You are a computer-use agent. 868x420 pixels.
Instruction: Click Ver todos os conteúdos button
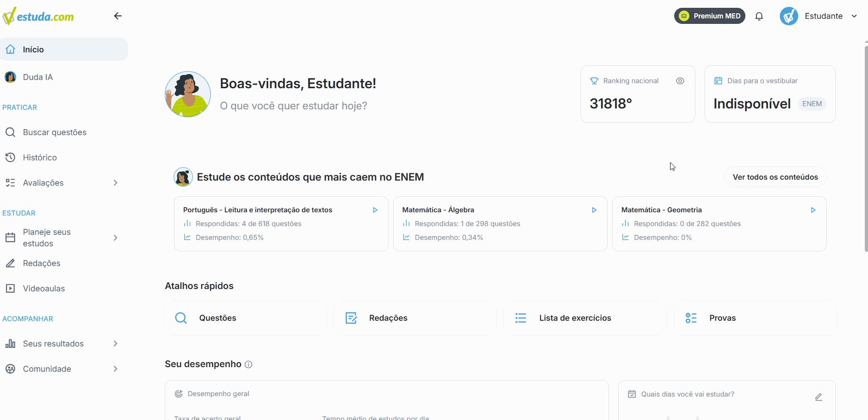pyautogui.click(x=775, y=177)
